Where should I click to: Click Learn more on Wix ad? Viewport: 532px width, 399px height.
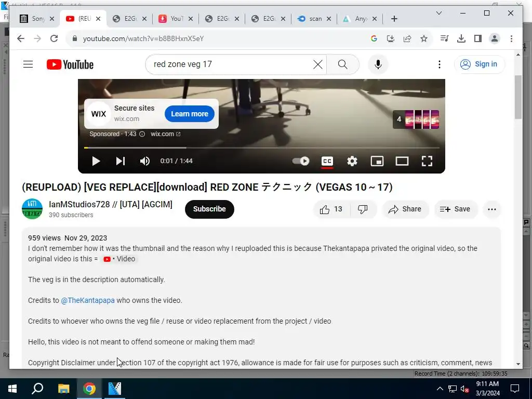pos(189,114)
